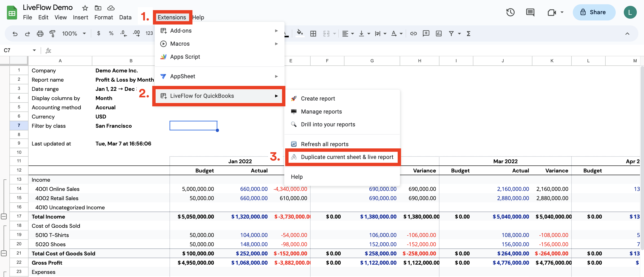Choose Create report
The height and width of the screenshot is (277, 644).
[x=342, y=98]
